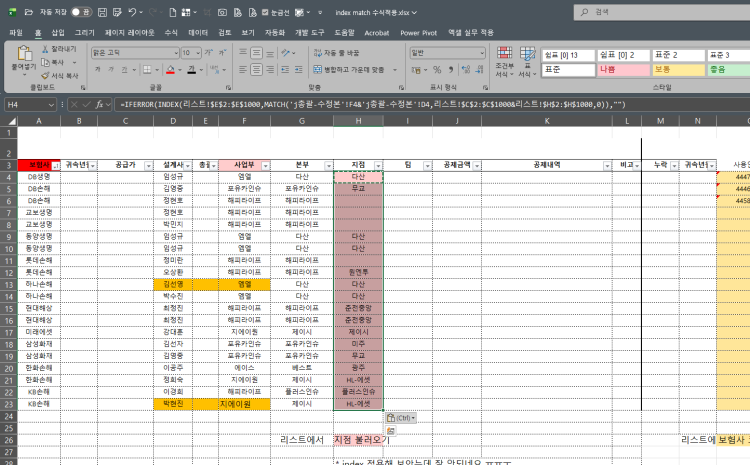750x465 pixels.
Task: Click the Open folder icon in title bar
Action: [29, 12]
